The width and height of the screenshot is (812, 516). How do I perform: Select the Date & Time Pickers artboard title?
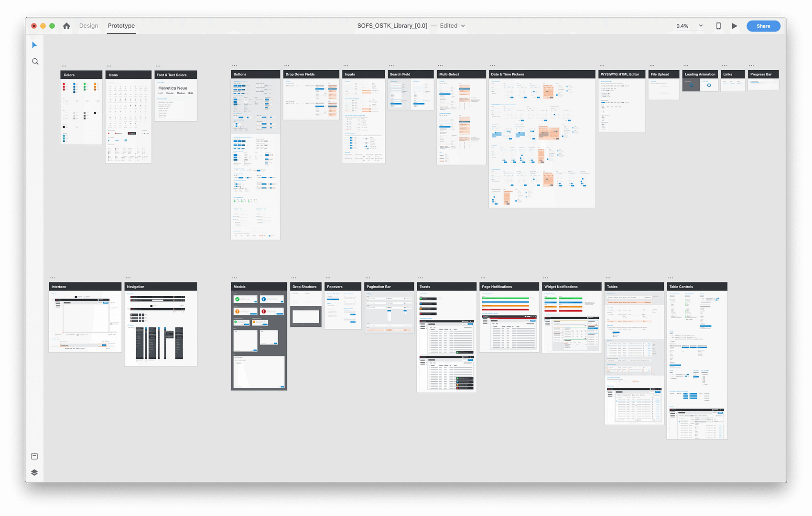(x=508, y=75)
